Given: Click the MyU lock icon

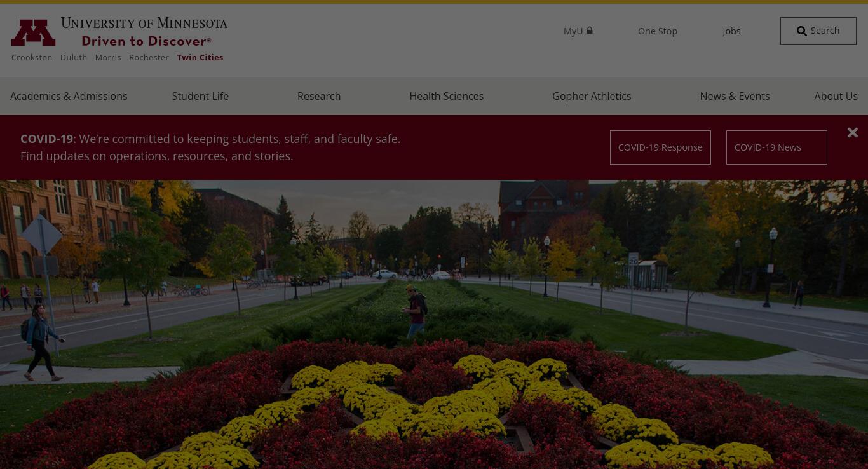Looking at the screenshot, I should click(590, 30).
